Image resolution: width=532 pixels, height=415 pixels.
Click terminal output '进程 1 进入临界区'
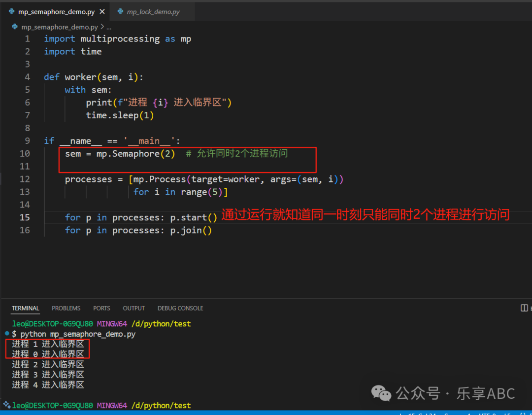point(48,344)
